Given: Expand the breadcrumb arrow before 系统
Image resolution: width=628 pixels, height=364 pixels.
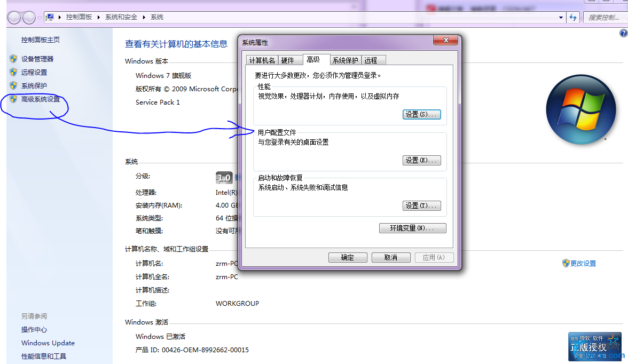Looking at the screenshot, I should (144, 17).
